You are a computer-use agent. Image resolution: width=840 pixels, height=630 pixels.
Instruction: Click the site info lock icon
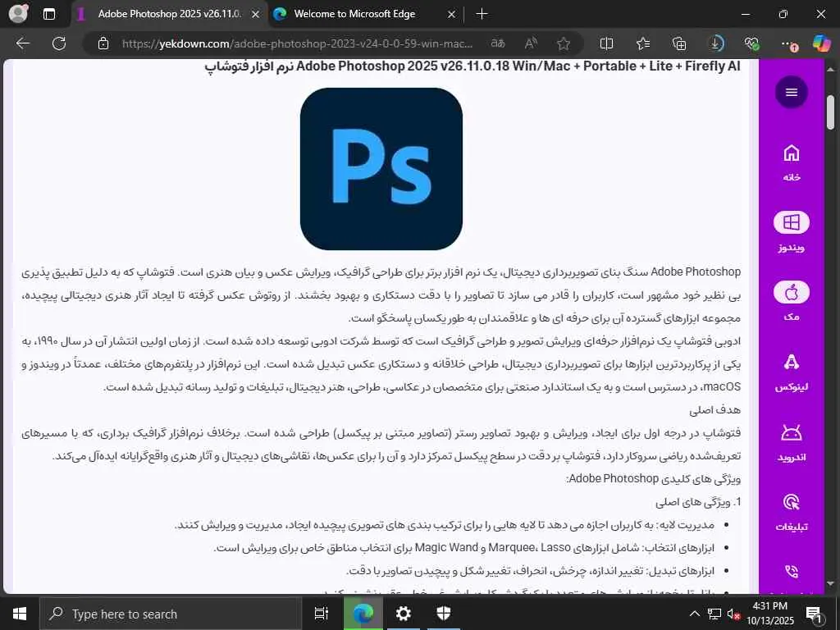click(x=103, y=43)
